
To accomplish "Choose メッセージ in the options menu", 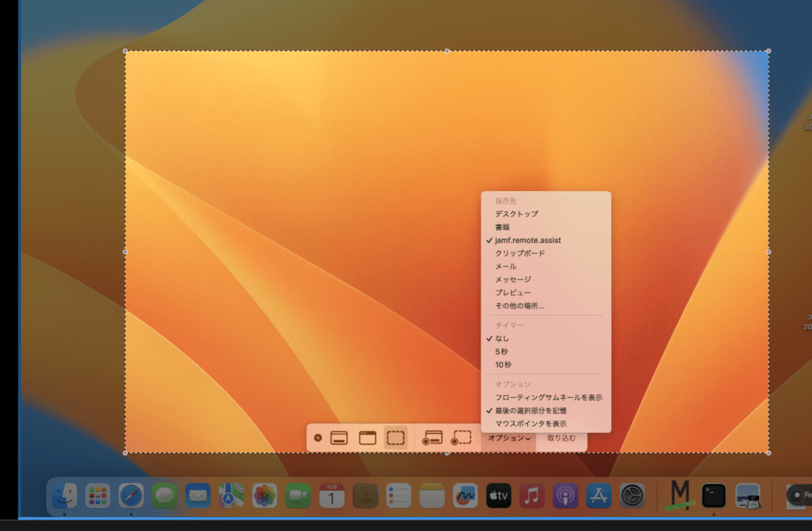I will tap(513, 279).
